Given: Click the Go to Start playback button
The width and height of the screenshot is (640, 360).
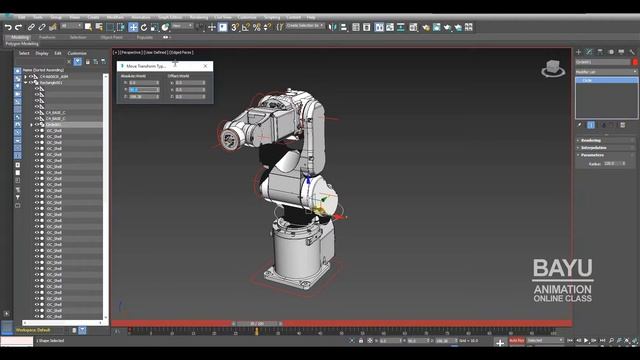Looking at the screenshot, I should 570,340.
